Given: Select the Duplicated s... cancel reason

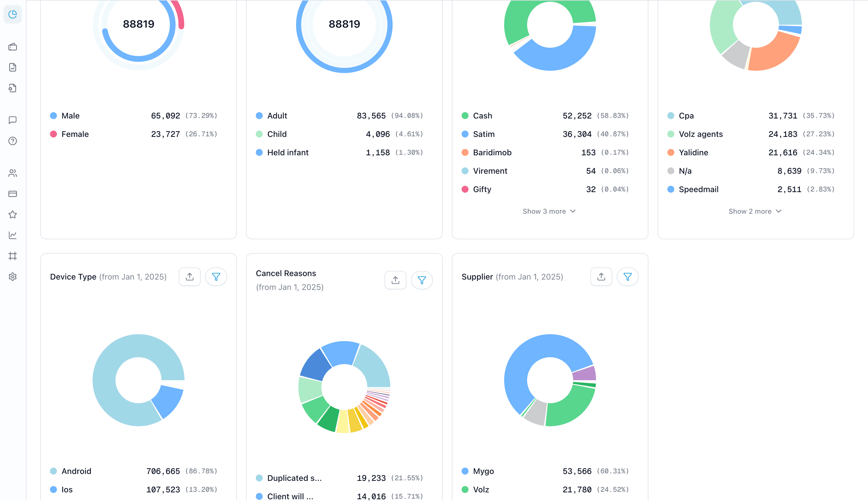Looking at the screenshot, I should click(x=340, y=478).
